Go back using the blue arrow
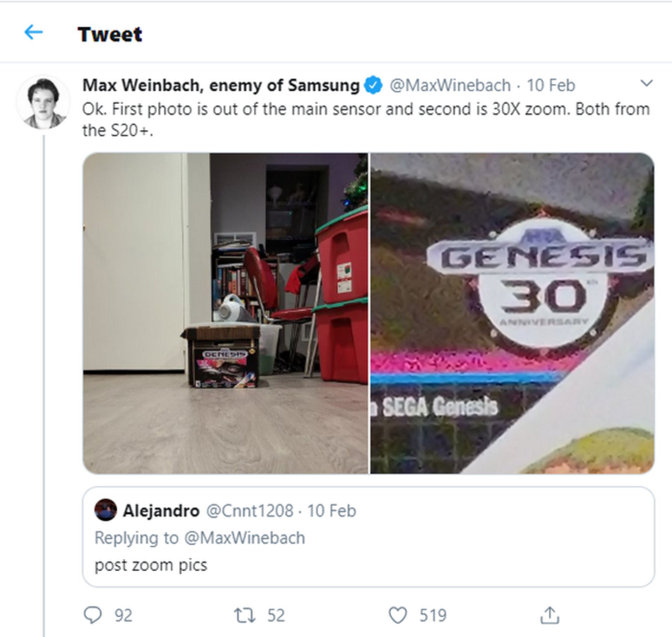Viewport: 672px width, 637px height. click(x=34, y=33)
